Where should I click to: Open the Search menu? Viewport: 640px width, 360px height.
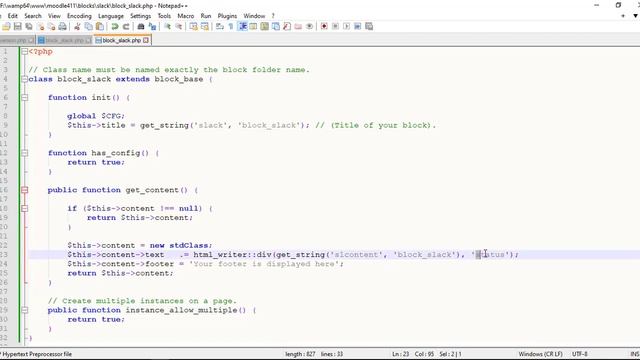(33, 16)
